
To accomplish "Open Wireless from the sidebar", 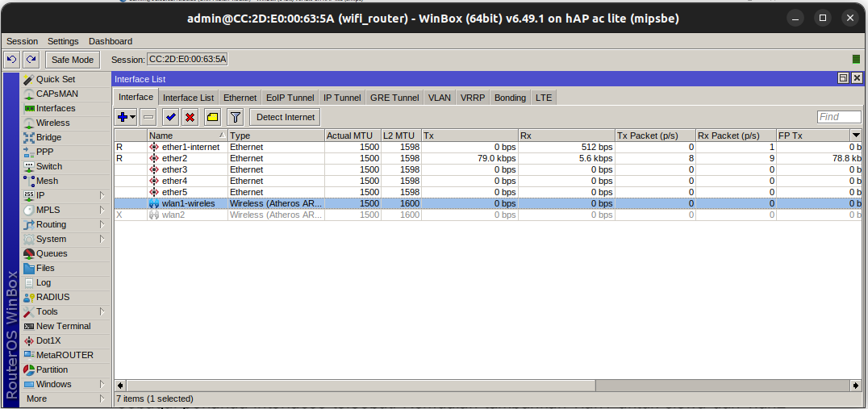I will point(52,123).
